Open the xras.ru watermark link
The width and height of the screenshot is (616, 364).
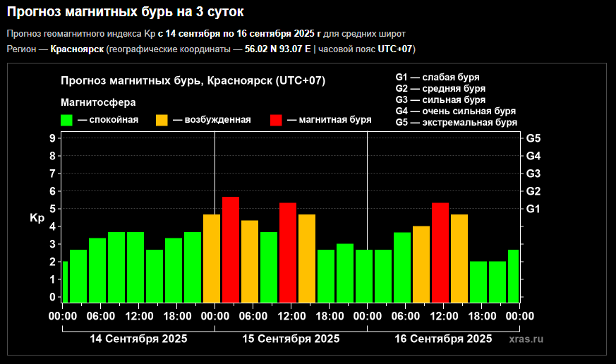[x=526, y=339]
